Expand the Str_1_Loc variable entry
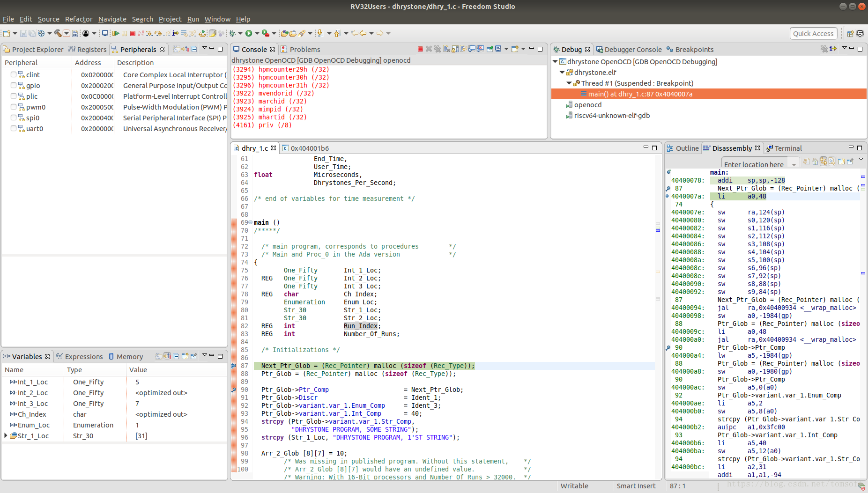The height and width of the screenshot is (493, 868). coord(6,435)
